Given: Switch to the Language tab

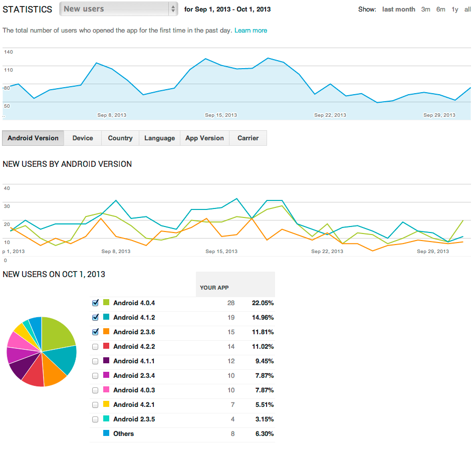Looking at the screenshot, I should pyautogui.click(x=159, y=138).
